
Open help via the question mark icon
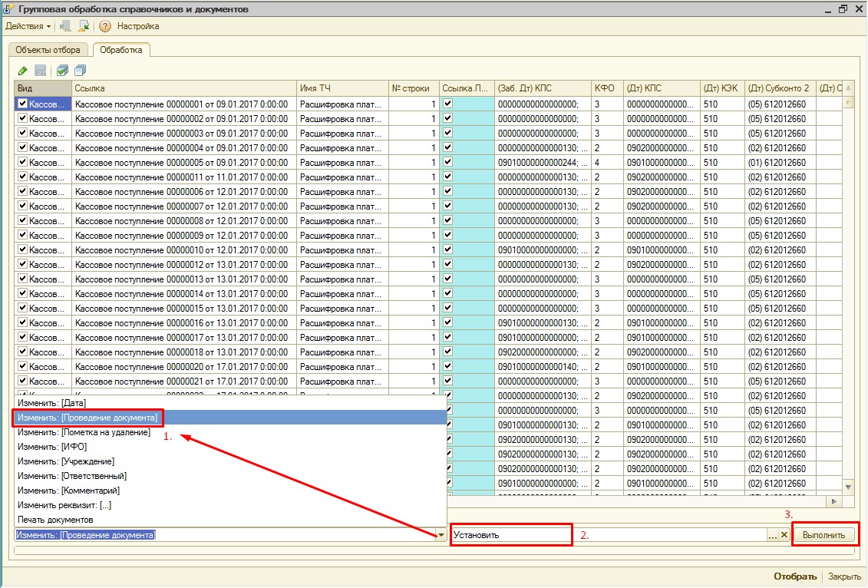pos(105,26)
